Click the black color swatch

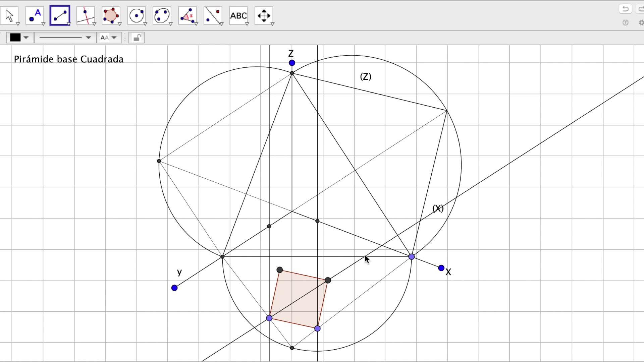(15, 38)
